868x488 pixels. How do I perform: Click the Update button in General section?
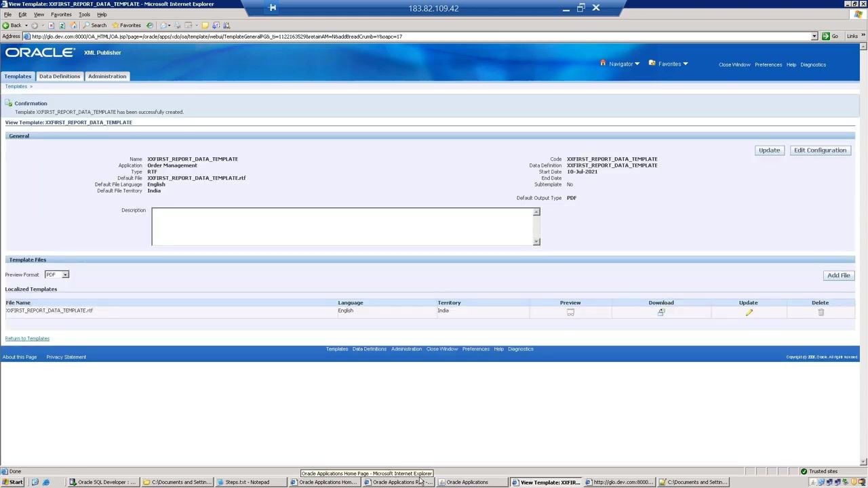point(769,150)
